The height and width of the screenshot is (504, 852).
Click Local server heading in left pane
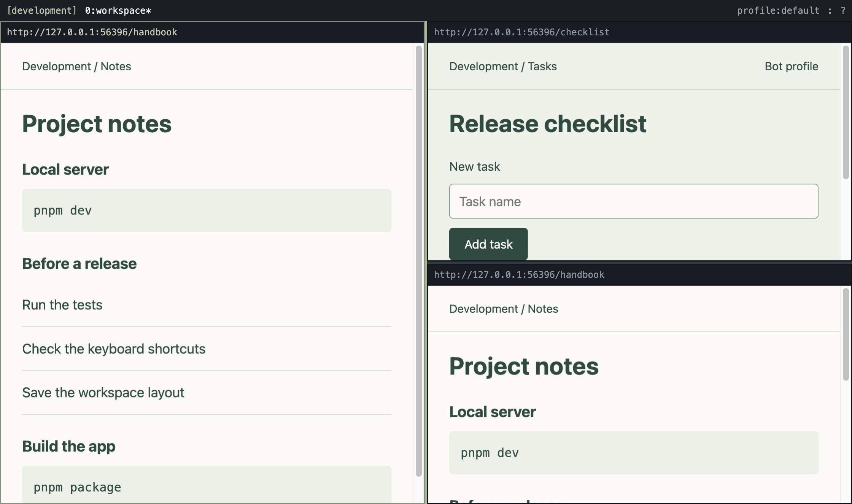point(65,169)
